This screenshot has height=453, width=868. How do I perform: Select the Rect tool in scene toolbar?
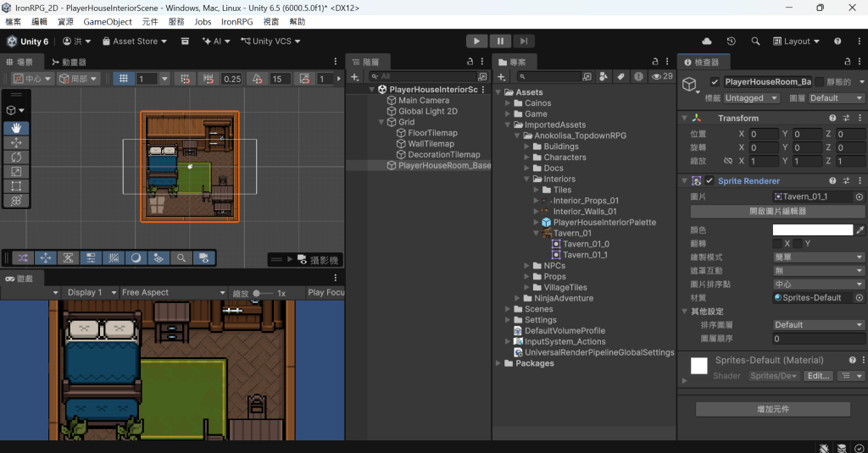coord(16,185)
